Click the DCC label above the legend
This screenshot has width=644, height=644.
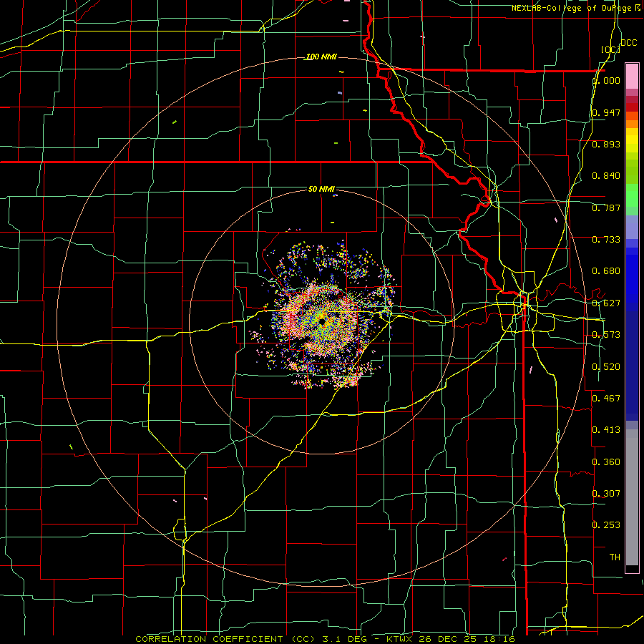[x=628, y=43]
